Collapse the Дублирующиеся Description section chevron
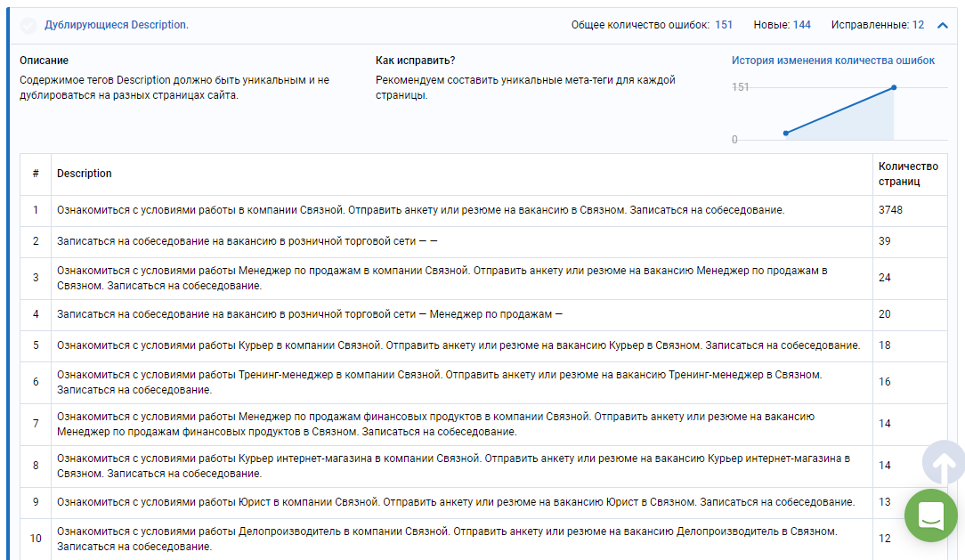This screenshot has width=965, height=560. click(x=942, y=25)
